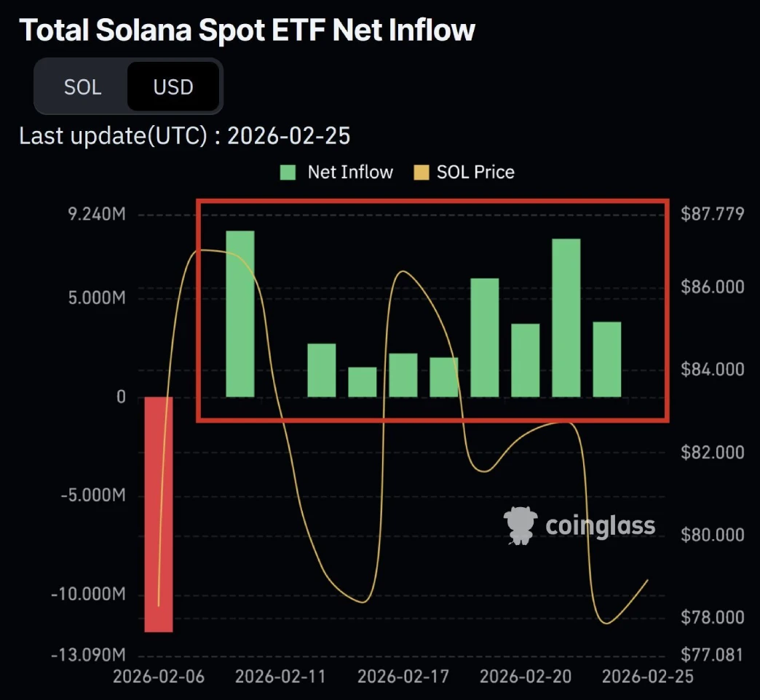
Task: Select the tallest green inflow bar
Action: click(240, 313)
